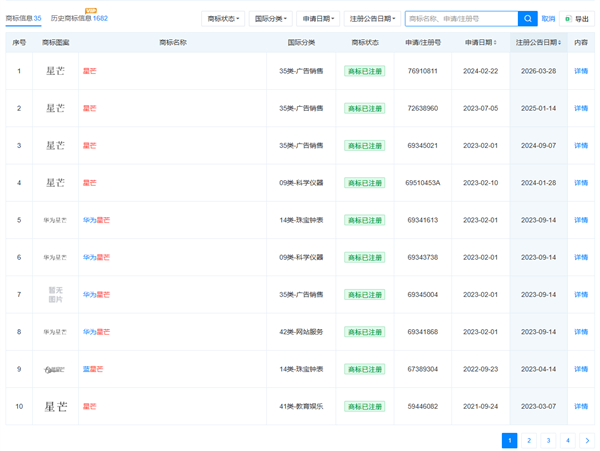Image resolution: width=600 pixels, height=451 pixels.
Task: Focus the 商标名称、申请/注册号 search field
Action: tap(461, 18)
